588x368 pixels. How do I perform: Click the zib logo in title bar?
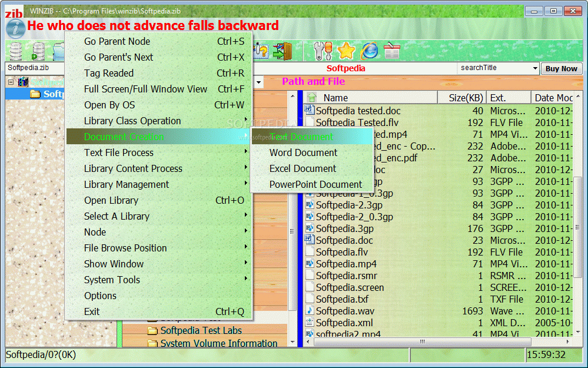[14, 14]
